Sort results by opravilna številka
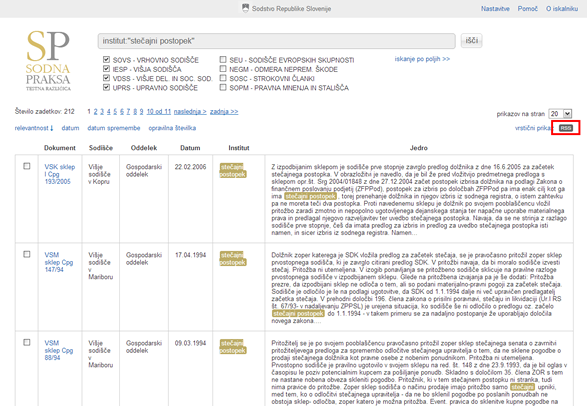The height and width of the screenshot is (406, 587). click(x=172, y=128)
